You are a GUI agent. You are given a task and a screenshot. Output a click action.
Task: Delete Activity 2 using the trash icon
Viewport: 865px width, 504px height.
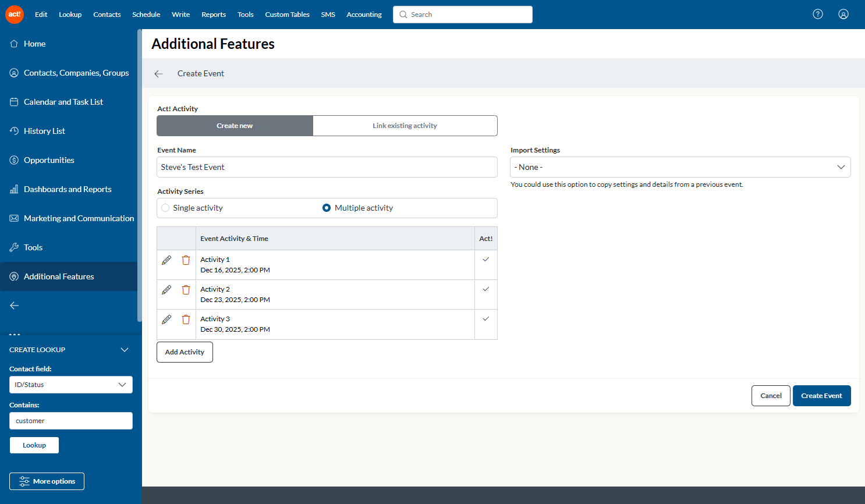(186, 290)
